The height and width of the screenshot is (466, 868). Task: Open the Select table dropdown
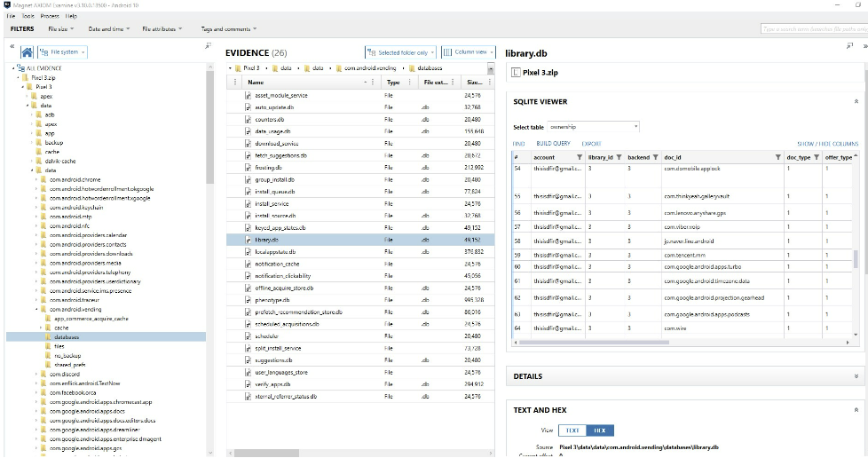(594, 127)
